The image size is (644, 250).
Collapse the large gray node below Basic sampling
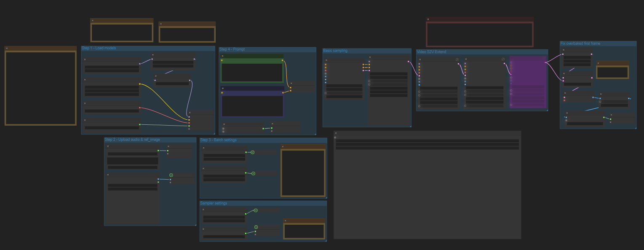336,133
